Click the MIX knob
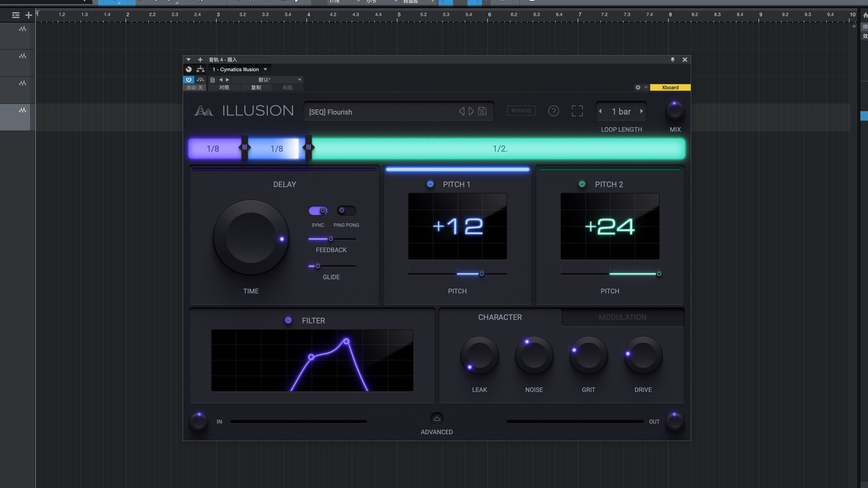 point(675,111)
